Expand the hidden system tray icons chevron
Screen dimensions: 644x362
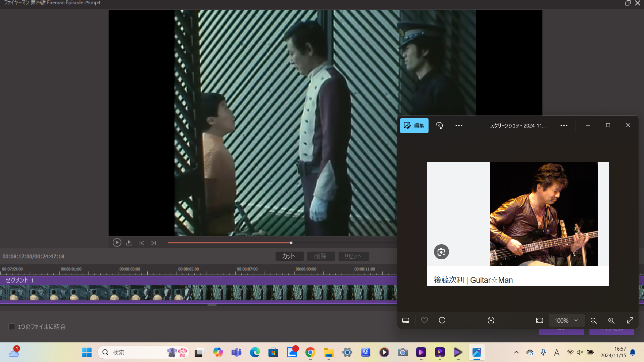click(x=516, y=352)
